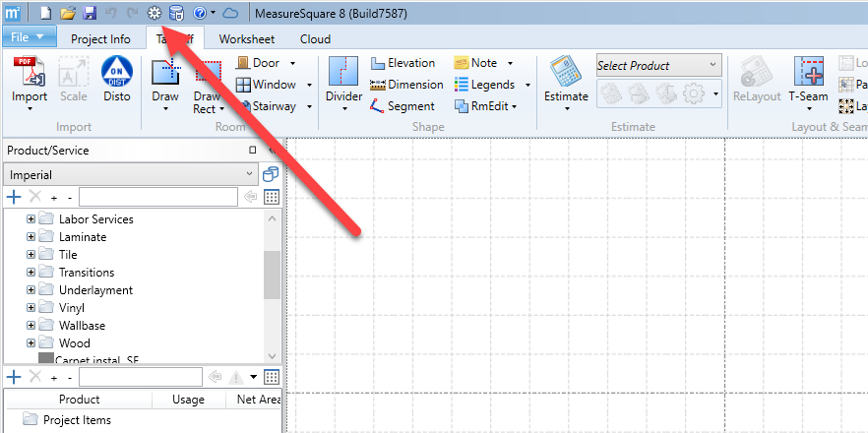Insert a Door with the Door tool
The image size is (868, 433).
point(259,63)
